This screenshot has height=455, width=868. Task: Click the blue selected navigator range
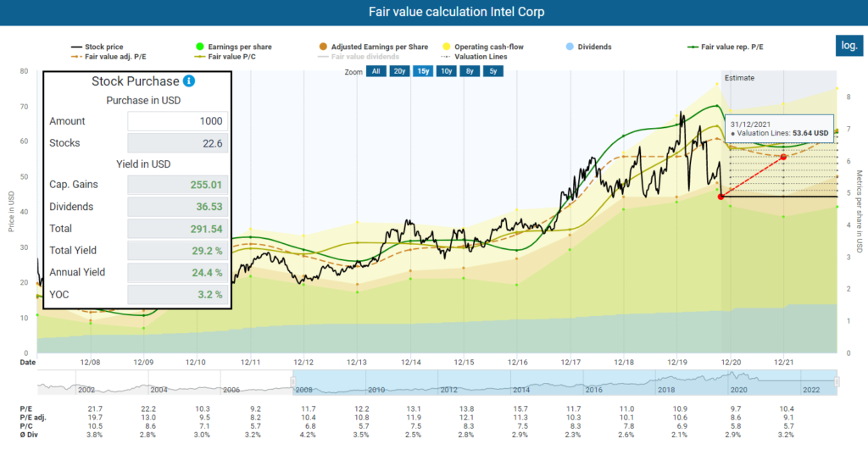pyautogui.click(x=565, y=382)
